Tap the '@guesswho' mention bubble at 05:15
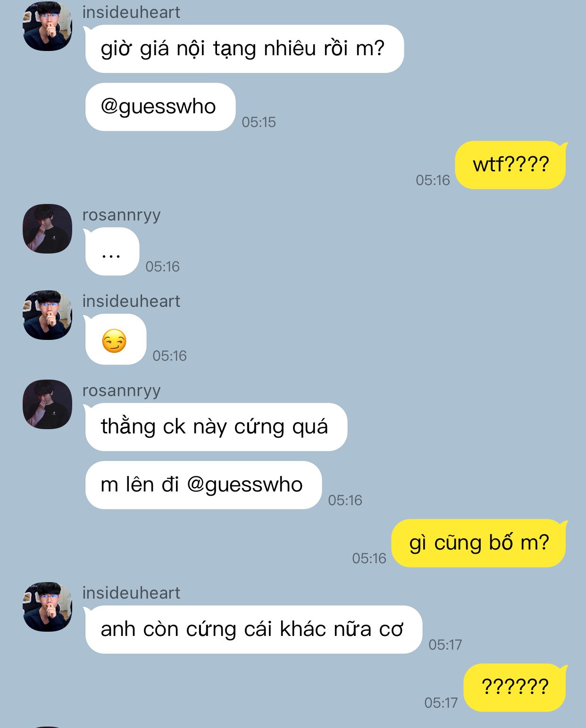Viewport: 586px width, 728px height. [x=159, y=107]
